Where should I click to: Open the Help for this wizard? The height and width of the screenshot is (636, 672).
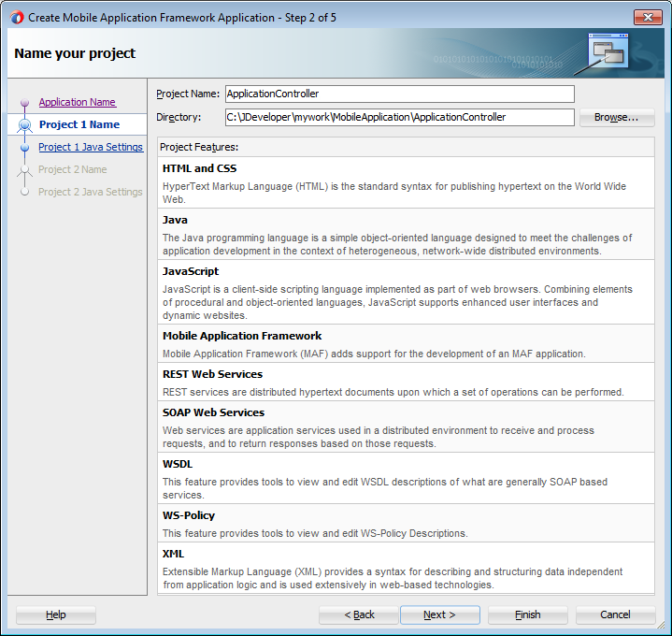point(56,614)
